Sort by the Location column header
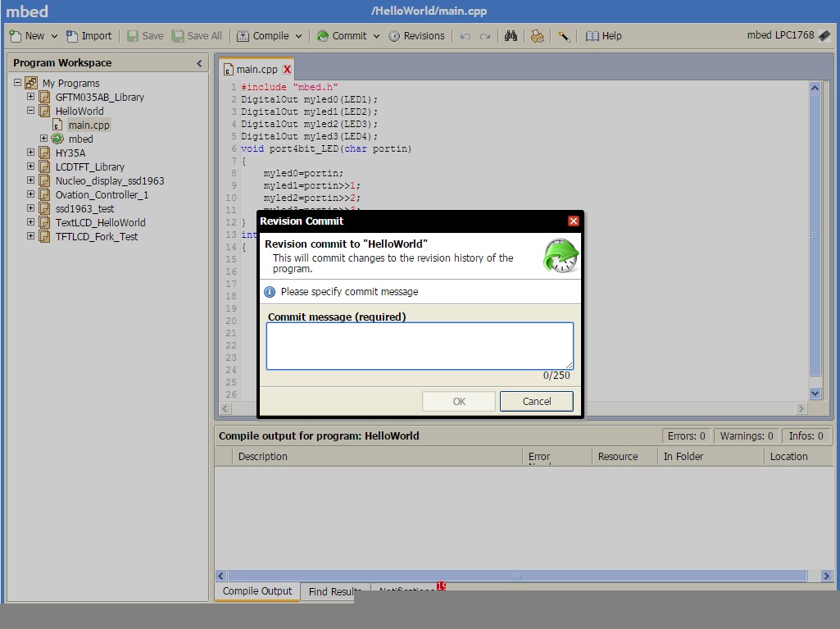The image size is (840, 629). click(x=798, y=456)
